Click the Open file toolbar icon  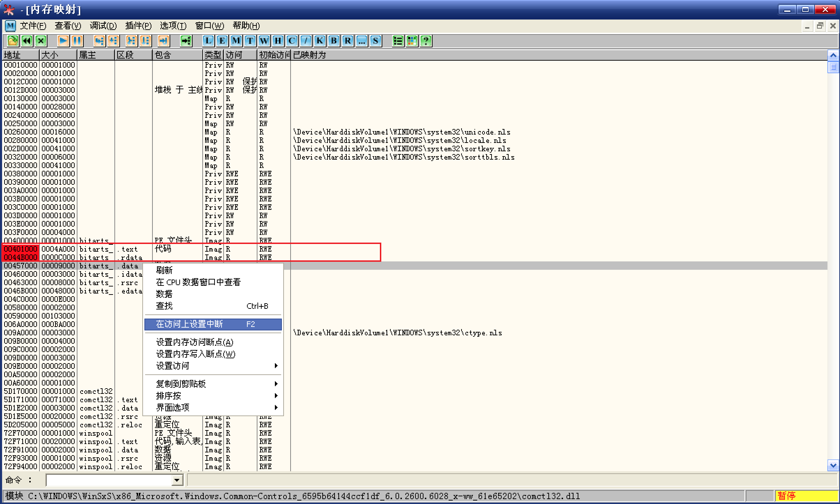point(13,41)
